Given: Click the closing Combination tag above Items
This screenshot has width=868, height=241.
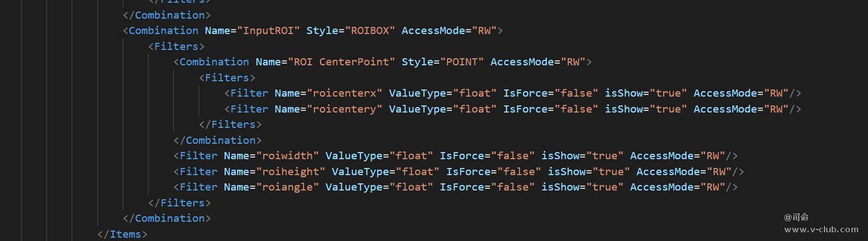Looking at the screenshot, I should pyautogui.click(x=167, y=218).
